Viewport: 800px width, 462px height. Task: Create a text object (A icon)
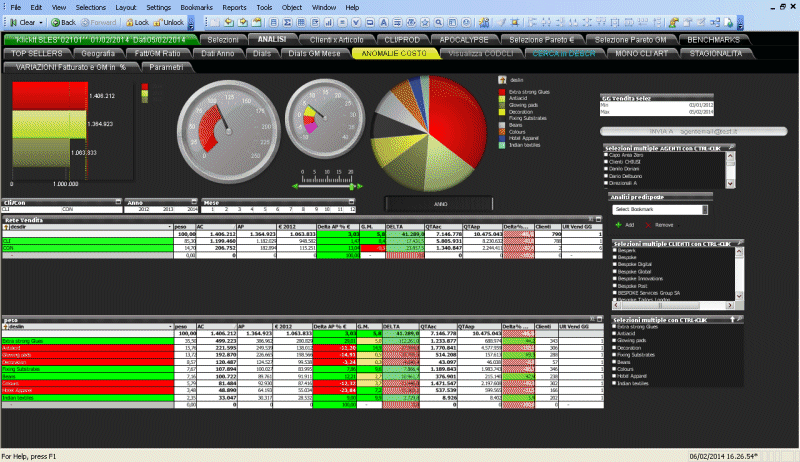[x=384, y=22]
